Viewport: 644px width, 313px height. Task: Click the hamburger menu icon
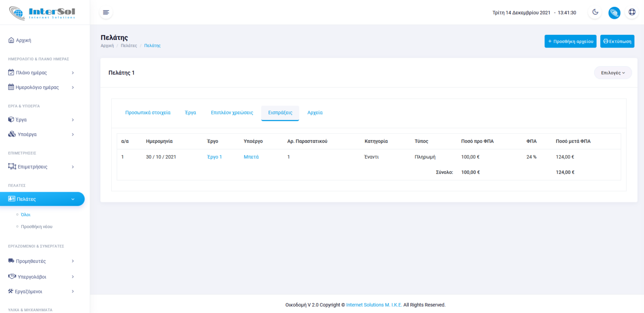106,12
